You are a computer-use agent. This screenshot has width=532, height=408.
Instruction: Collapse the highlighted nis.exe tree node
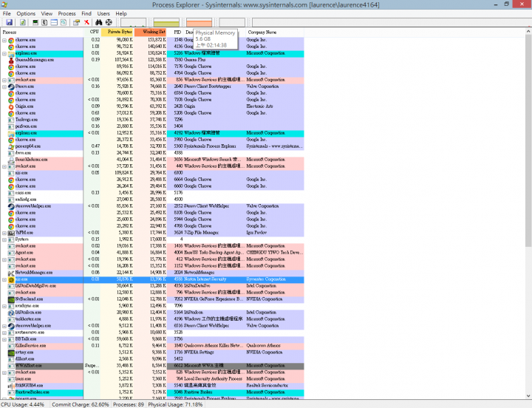point(4,279)
